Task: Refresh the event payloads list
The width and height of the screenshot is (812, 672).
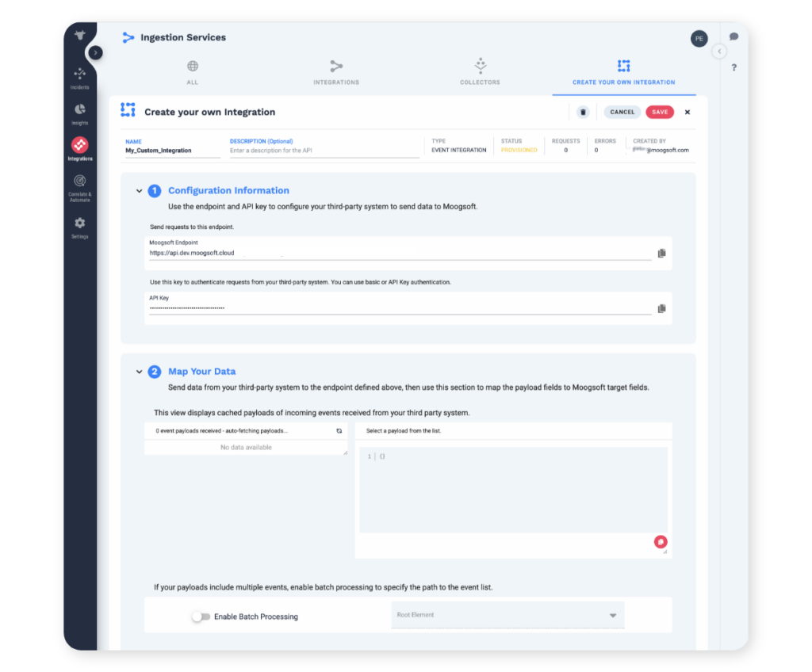Action: [x=339, y=431]
